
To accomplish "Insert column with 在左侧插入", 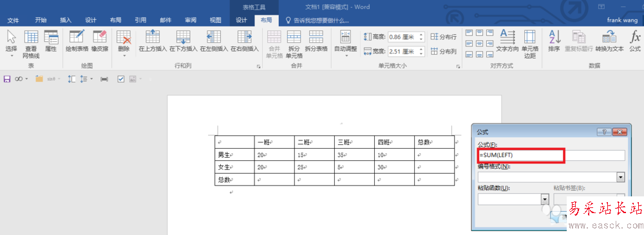I will pyautogui.click(x=214, y=41).
